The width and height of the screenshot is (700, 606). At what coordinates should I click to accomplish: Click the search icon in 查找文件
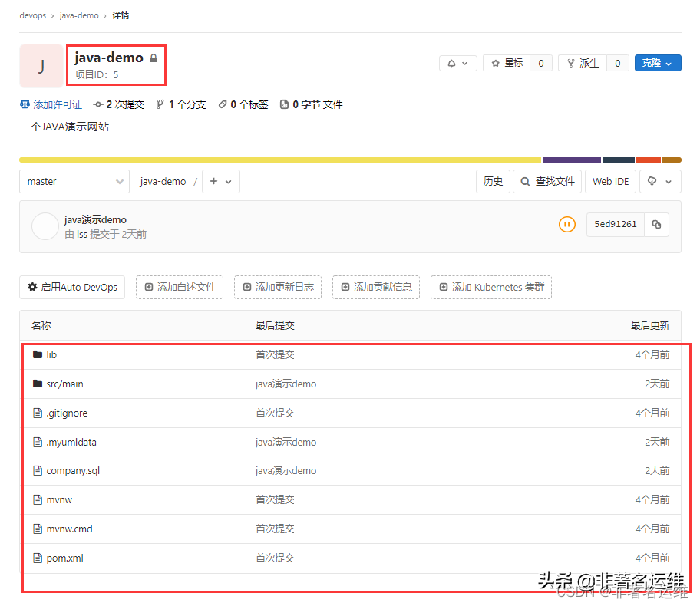[x=523, y=181]
